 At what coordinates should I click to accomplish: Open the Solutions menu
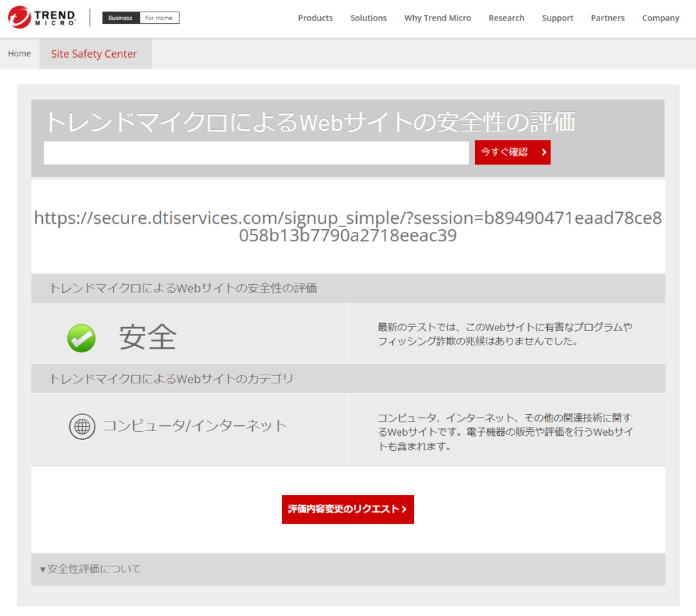[368, 18]
